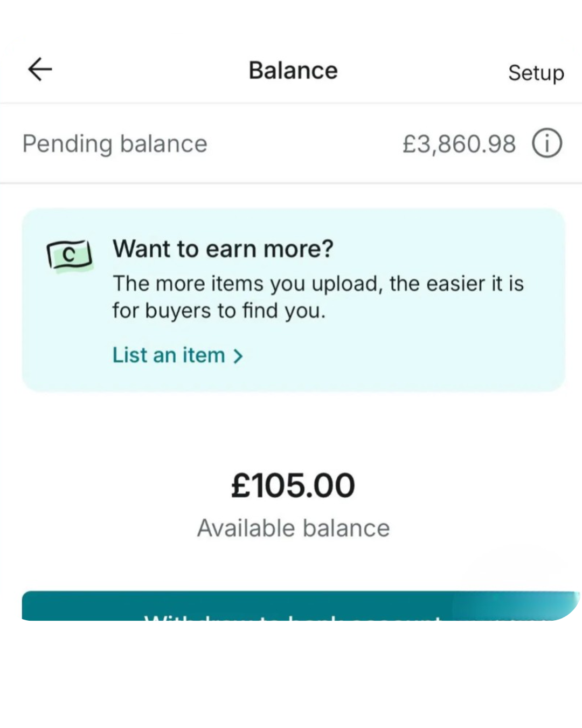The image size is (582, 728).
Task: Click the Balance page title
Action: pyautogui.click(x=293, y=71)
